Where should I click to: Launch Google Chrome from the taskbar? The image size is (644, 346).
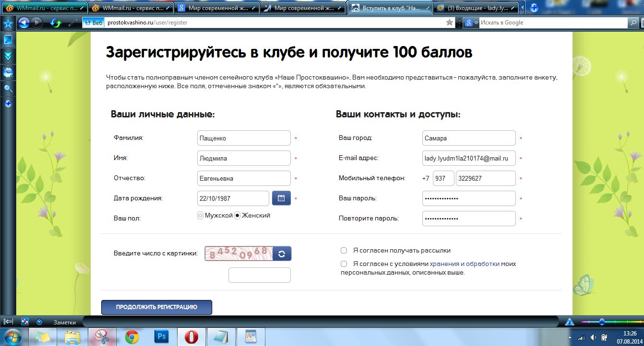pos(131,337)
